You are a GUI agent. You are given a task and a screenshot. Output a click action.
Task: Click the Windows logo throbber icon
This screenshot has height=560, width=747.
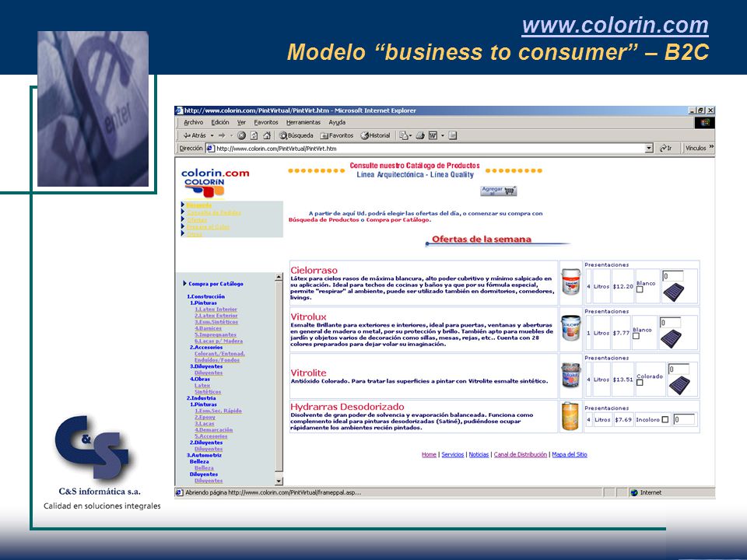click(705, 123)
